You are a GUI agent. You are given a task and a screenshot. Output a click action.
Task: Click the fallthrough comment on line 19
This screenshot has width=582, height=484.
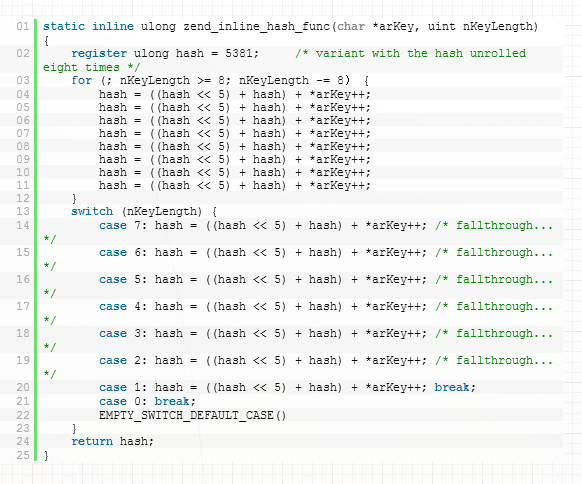pos(494,361)
